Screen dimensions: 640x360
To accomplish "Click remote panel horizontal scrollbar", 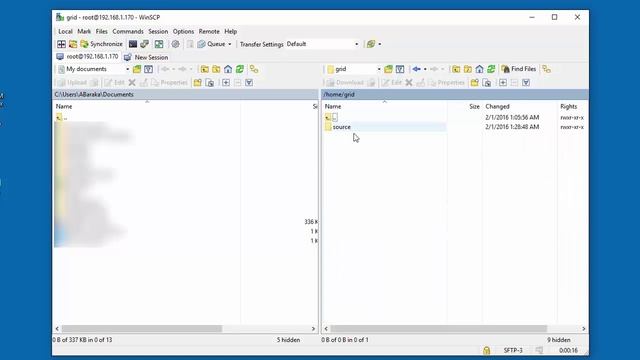I will (439, 329).
